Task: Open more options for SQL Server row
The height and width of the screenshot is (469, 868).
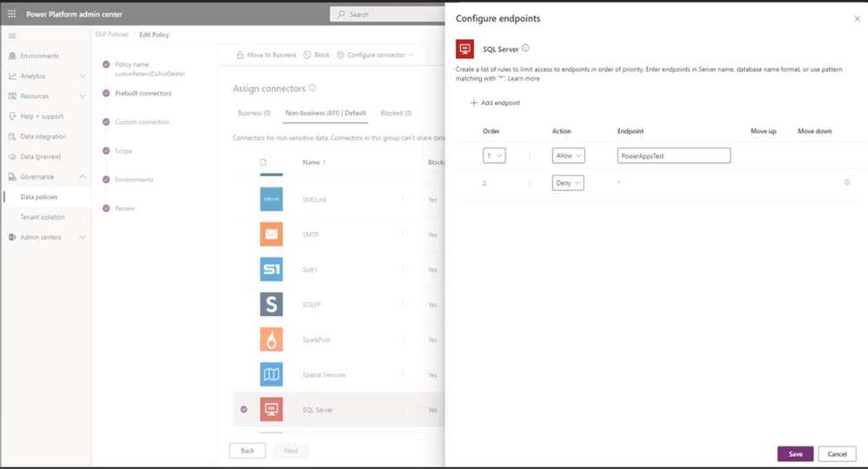Action: pyautogui.click(x=403, y=410)
